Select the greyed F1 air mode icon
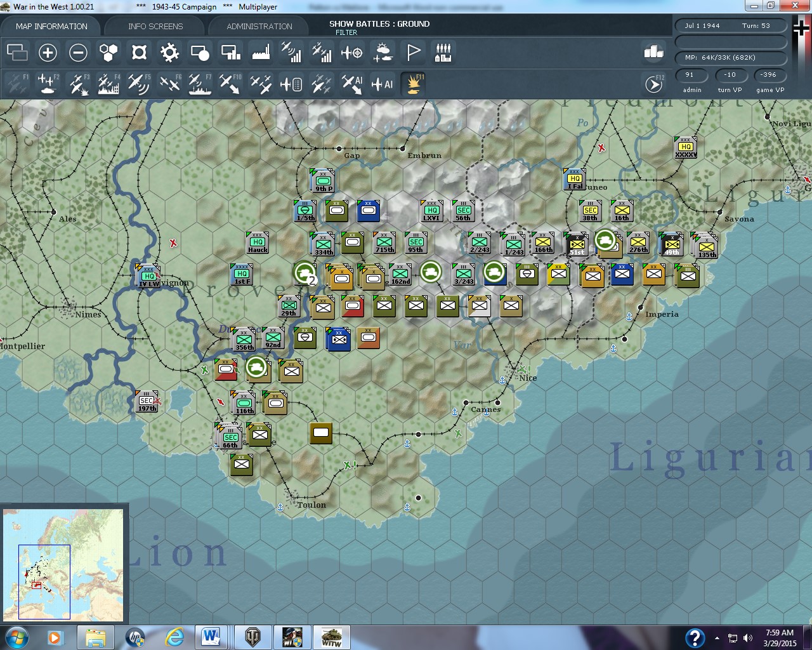Screen dimensions: 812x650 17,84
